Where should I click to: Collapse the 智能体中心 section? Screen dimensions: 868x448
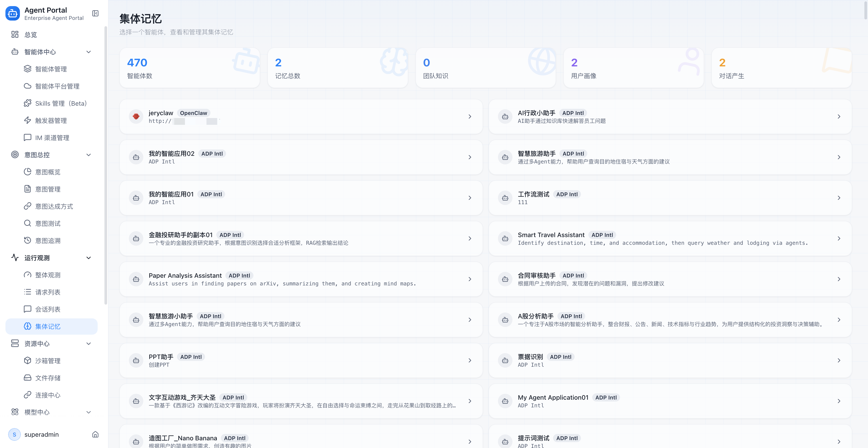tap(89, 52)
